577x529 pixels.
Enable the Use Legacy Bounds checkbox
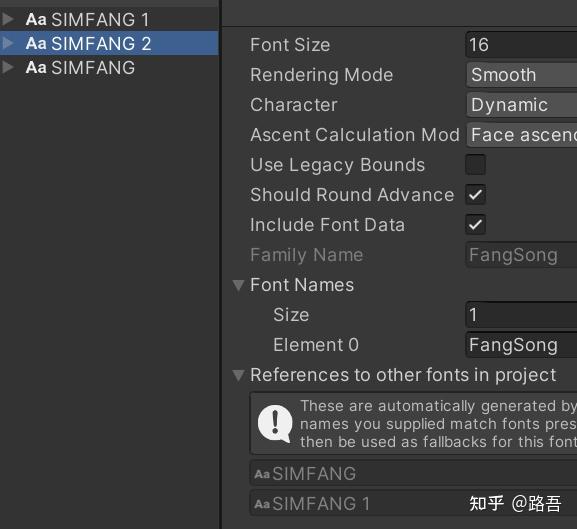(475, 164)
